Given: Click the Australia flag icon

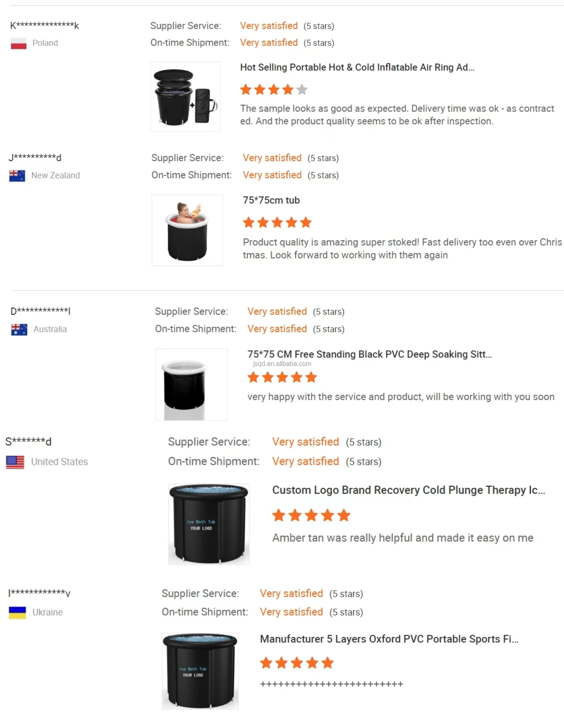Looking at the screenshot, I should 19,330.
